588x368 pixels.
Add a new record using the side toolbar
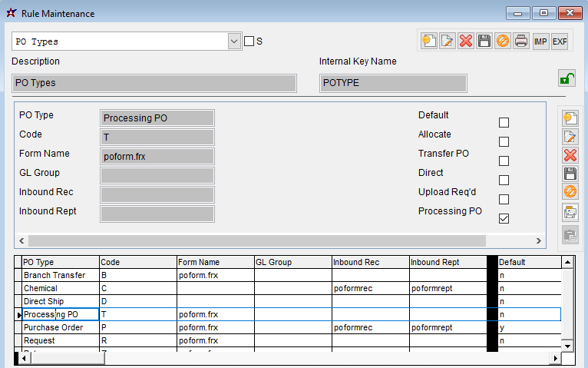click(x=570, y=118)
